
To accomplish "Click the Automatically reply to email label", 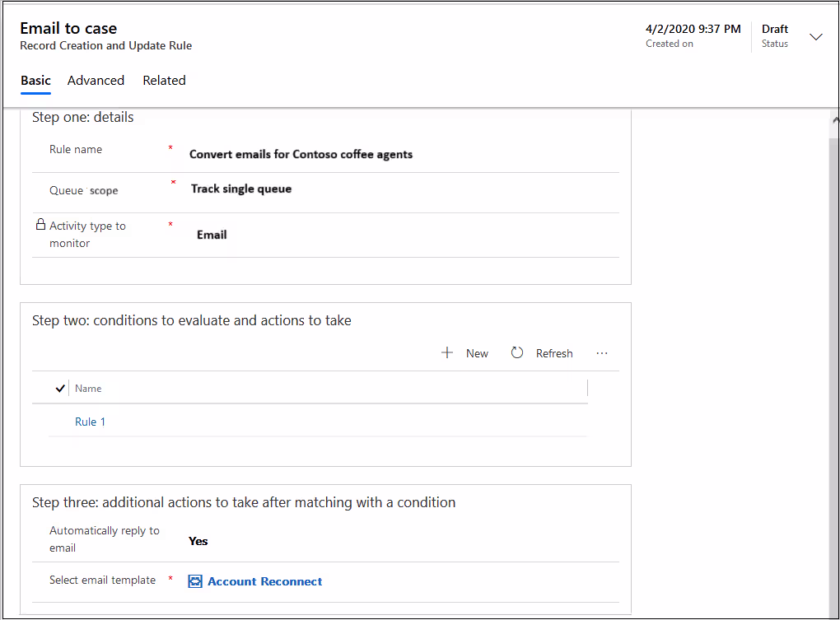I will (x=105, y=539).
